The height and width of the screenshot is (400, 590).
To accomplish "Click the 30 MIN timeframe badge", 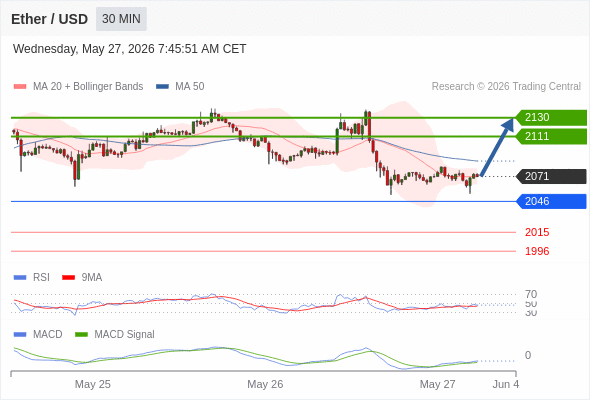I will [121, 19].
